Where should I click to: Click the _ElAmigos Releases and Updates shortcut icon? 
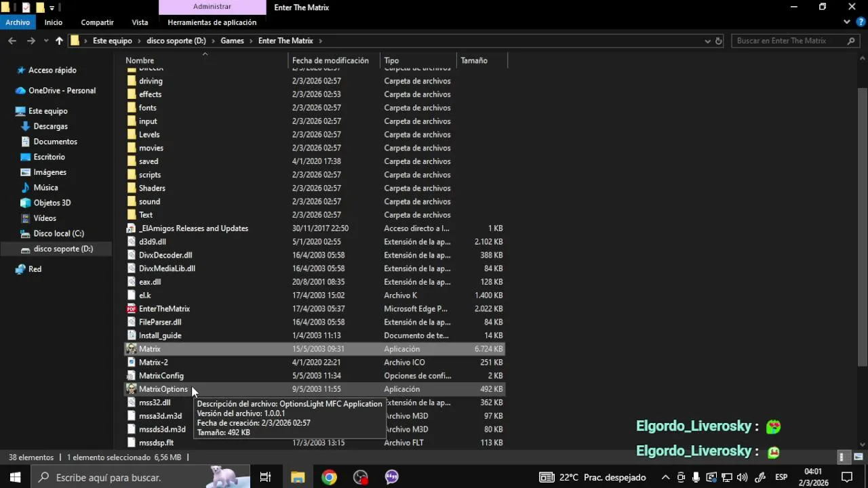[x=132, y=228]
